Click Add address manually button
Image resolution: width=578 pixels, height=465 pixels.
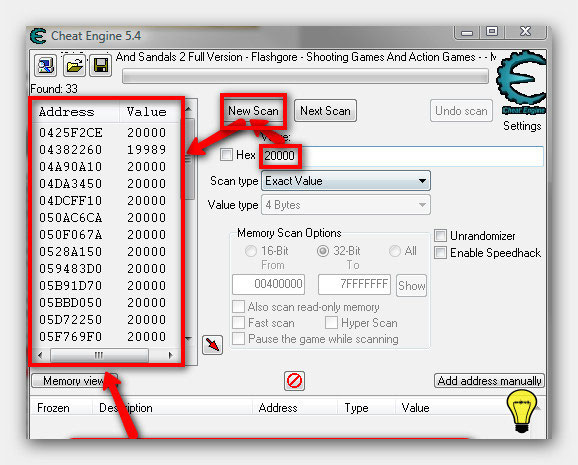click(x=489, y=381)
